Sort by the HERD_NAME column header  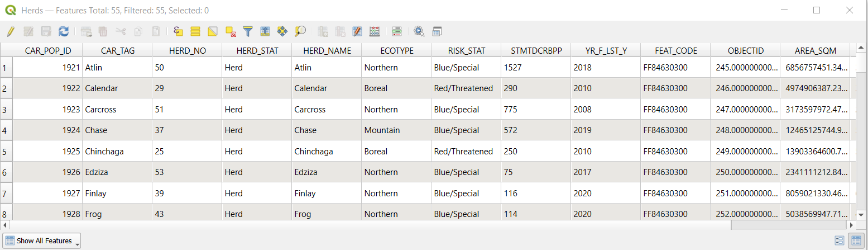point(327,50)
